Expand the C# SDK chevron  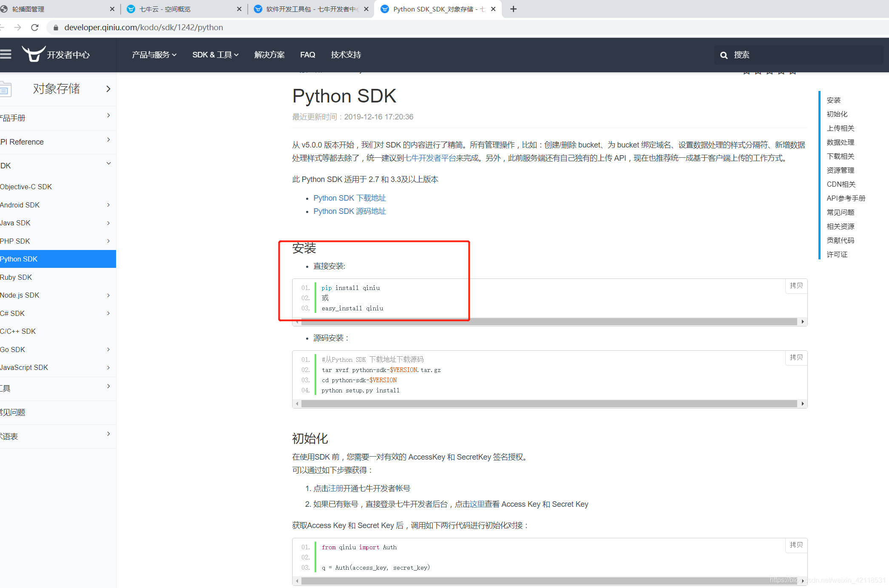108,313
